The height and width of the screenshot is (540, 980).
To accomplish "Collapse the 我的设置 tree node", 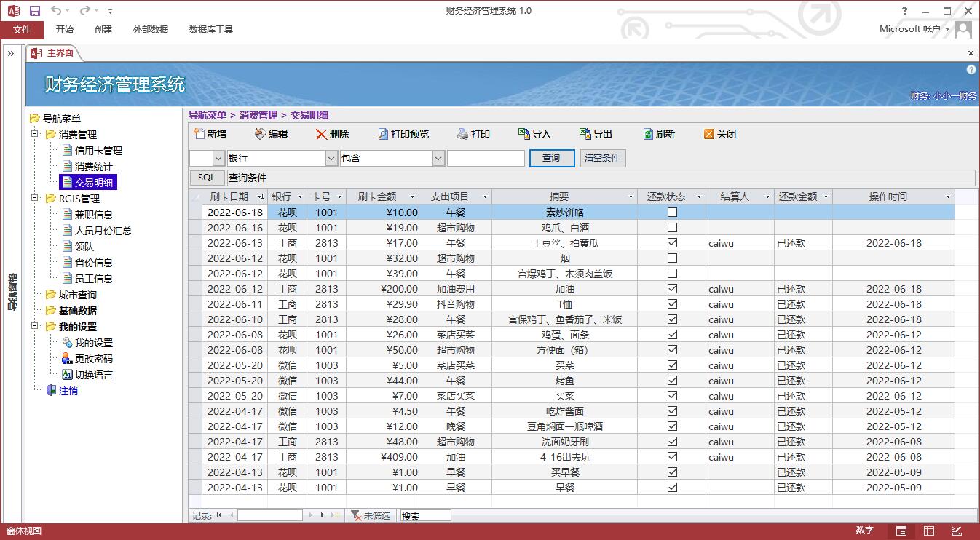I will pyautogui.click(x=35, y=327).
